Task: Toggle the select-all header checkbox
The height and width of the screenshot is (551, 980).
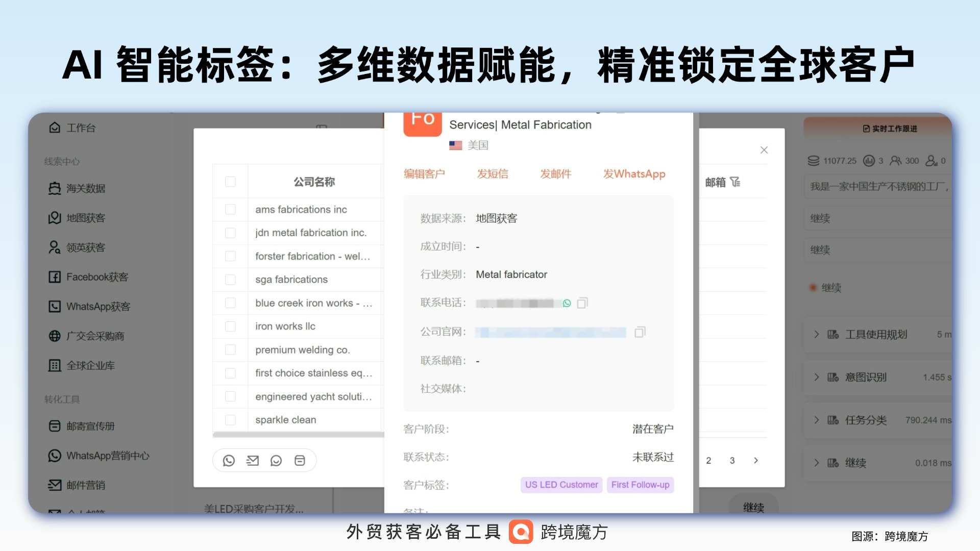Action: (x=230, y=182)
